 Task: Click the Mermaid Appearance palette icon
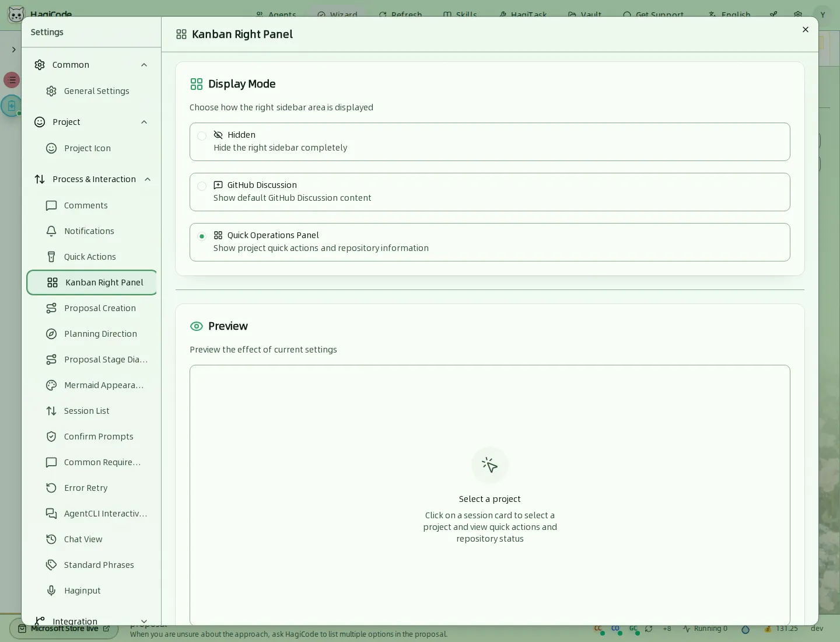point(51,385)
